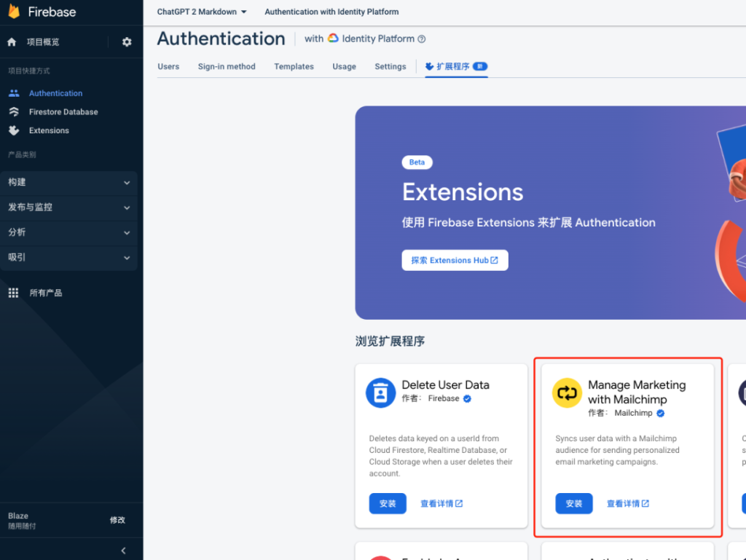Image resolution: width=746 pixels, height=560 pixels.
Task: Open Firestore Database sidebar link
Action: tap(63, 111)
